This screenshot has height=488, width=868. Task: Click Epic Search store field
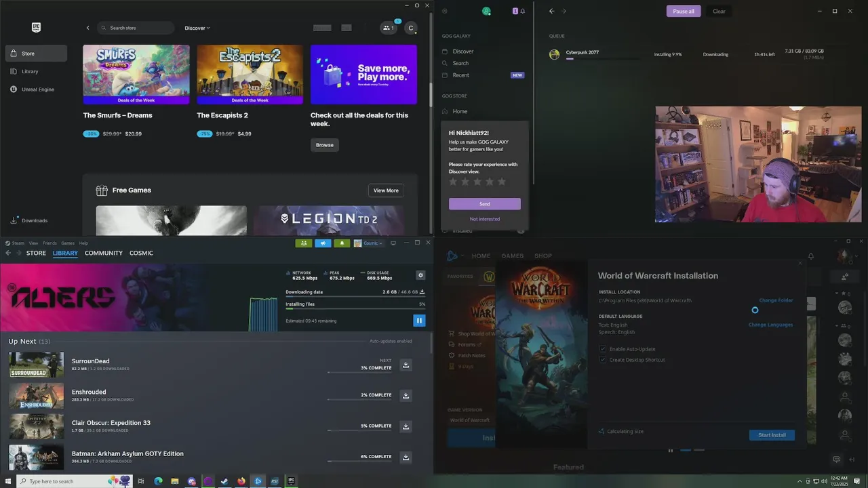click(136, 28)
